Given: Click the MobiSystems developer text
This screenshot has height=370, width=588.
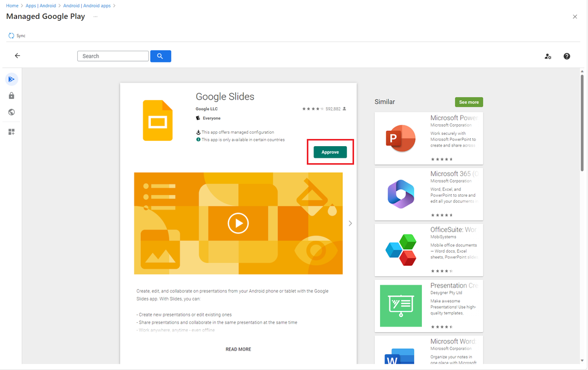Looking at the screenshot, I should (443, 237).
